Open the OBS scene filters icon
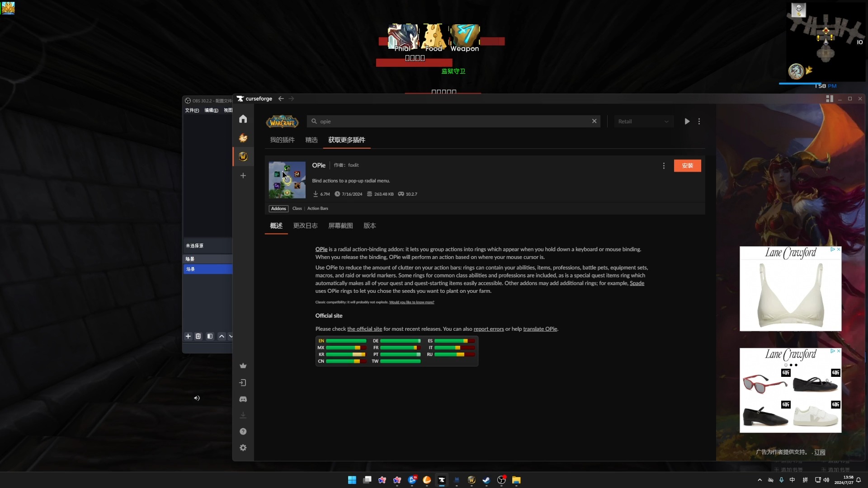The height and width of the screenshot is (488, 868). (x=210, y=336)
